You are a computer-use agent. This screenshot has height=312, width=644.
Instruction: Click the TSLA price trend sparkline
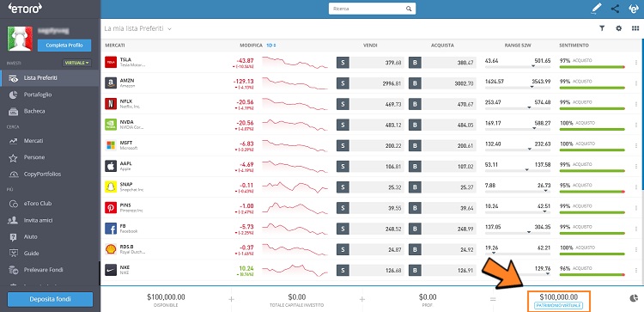click(295, 63)
